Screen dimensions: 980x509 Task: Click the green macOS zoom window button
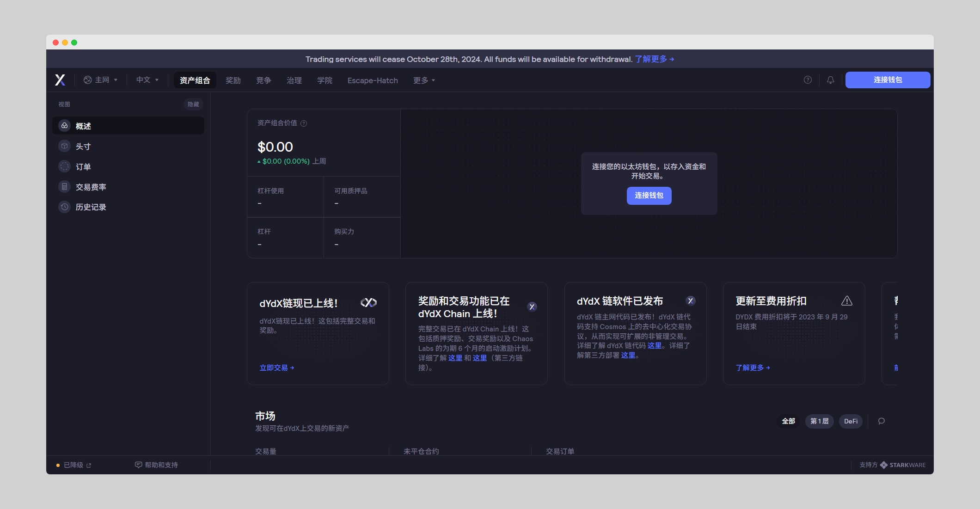(74, 43)
